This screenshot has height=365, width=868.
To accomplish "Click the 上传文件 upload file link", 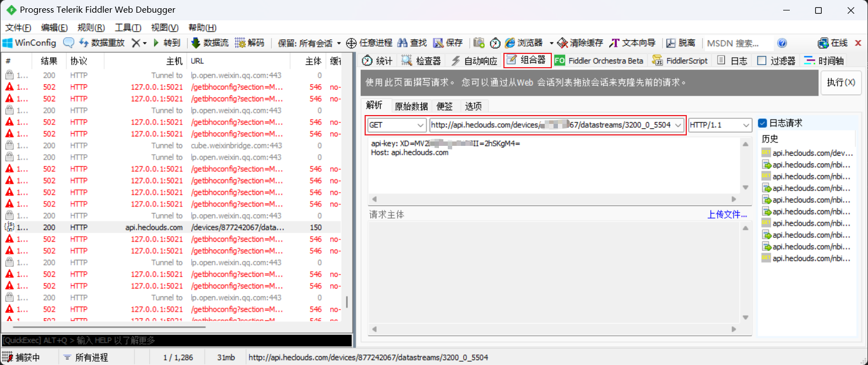I will coord(727,215).
